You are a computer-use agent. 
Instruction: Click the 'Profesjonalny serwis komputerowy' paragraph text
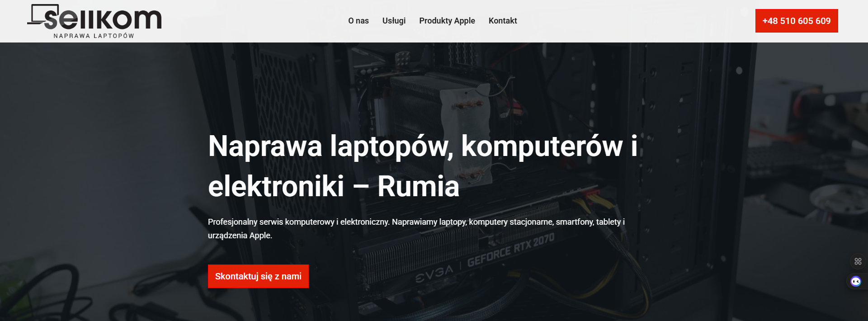(416, 222)
